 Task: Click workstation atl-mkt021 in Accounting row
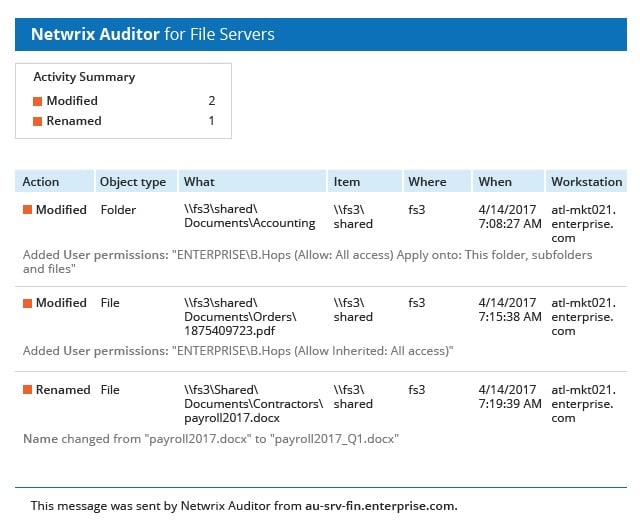(x=583, y=224)
